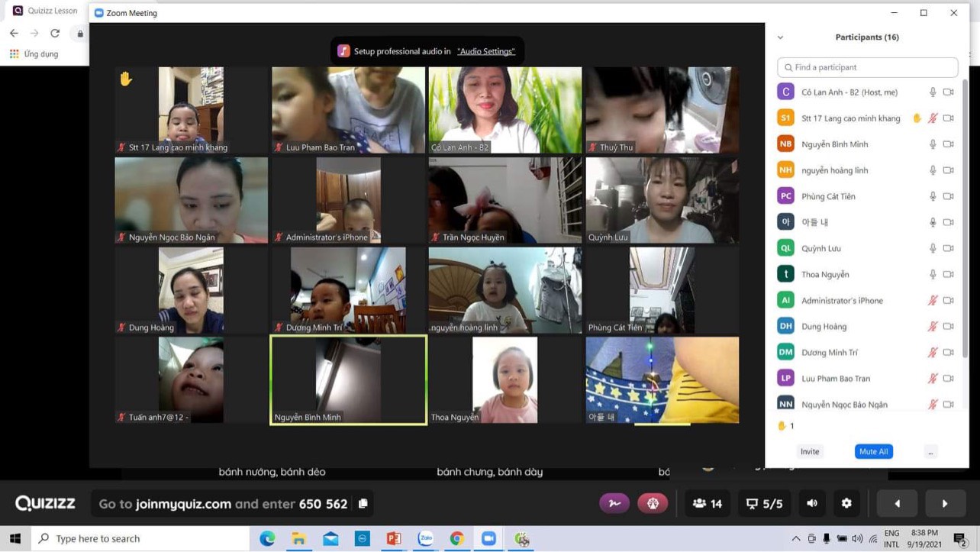
Task: Click the Mute All button
Action: (873, 452)
